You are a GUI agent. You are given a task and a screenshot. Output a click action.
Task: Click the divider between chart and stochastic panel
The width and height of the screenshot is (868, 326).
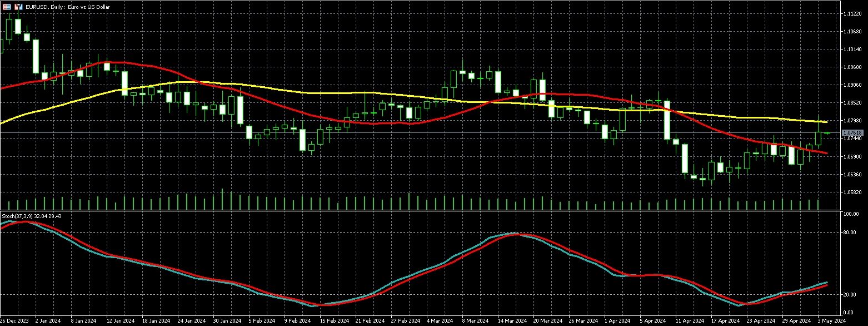[417, 210]
